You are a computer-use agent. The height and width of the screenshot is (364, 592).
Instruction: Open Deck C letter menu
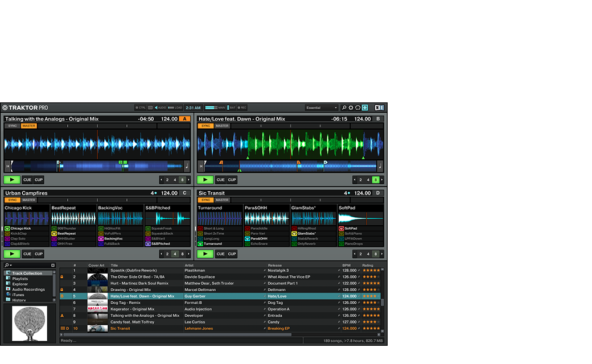[184, 193]
